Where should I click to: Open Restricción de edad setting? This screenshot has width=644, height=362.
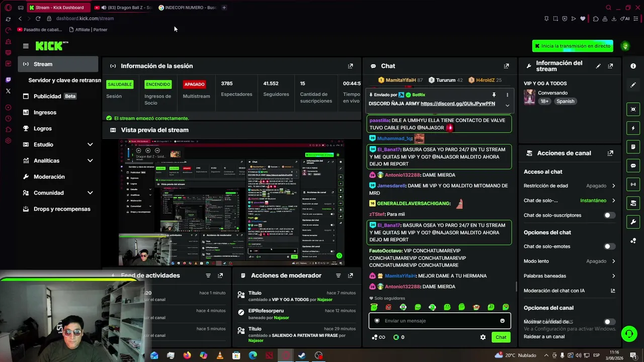coord(570,186)
